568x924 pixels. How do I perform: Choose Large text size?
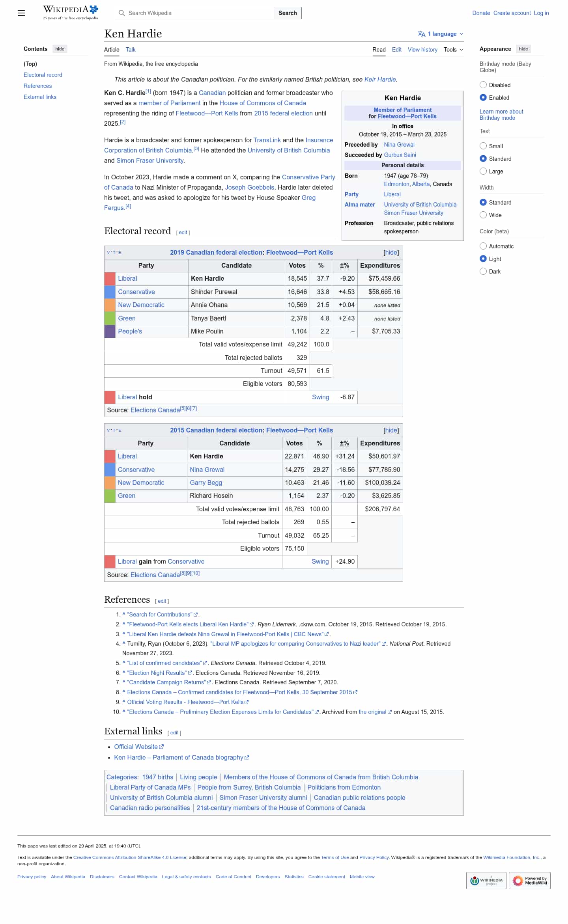pyautogui.click(x=483, y=171)
